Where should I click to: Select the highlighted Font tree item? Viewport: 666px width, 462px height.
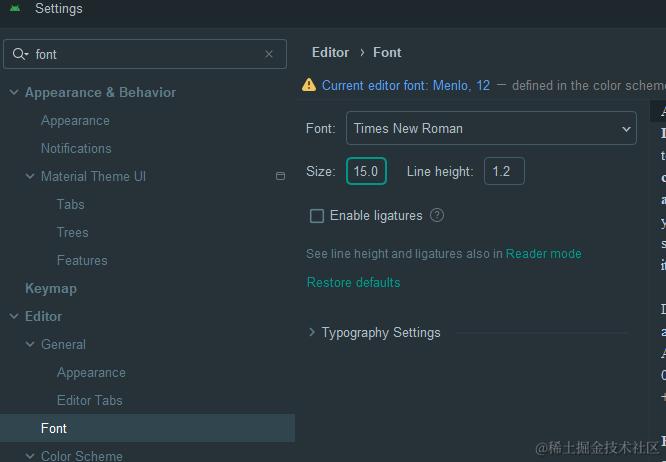coord(147,428)
